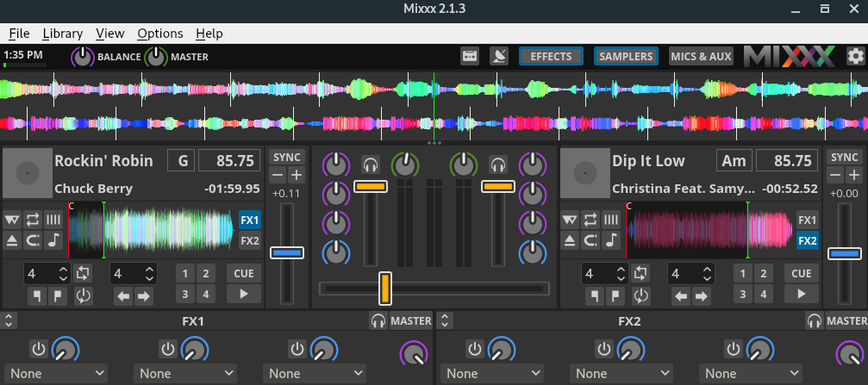
Task: Click reloop button on Dip It Low deck
Action: [x=641, y=296]
